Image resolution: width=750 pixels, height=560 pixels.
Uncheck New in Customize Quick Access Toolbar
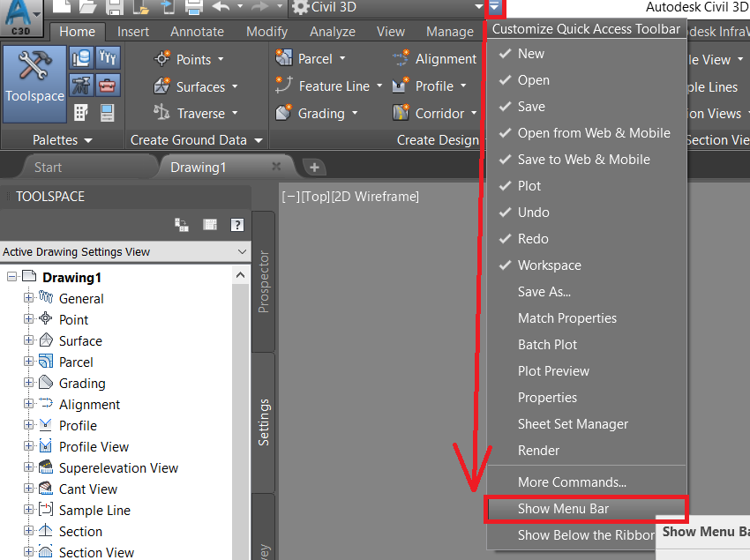(587, 54)
